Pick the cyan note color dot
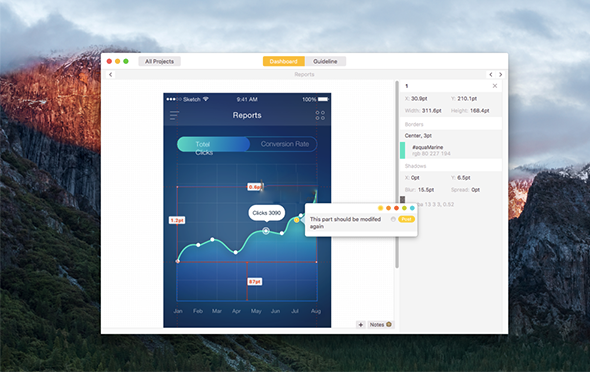 pos(412,208)
